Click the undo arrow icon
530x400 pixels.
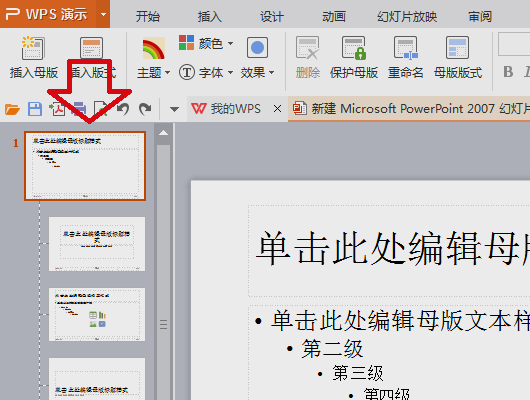[123, 109]
